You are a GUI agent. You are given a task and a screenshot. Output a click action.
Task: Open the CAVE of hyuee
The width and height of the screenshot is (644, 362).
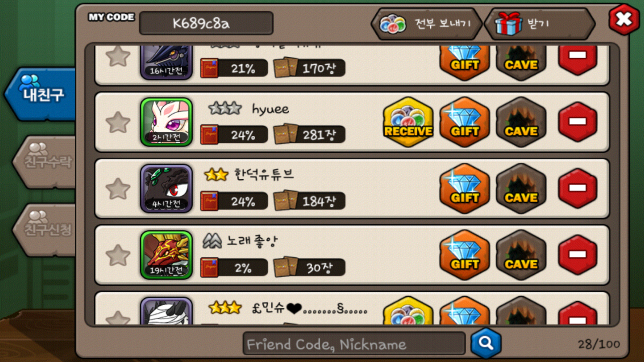[x=521, y=122]
